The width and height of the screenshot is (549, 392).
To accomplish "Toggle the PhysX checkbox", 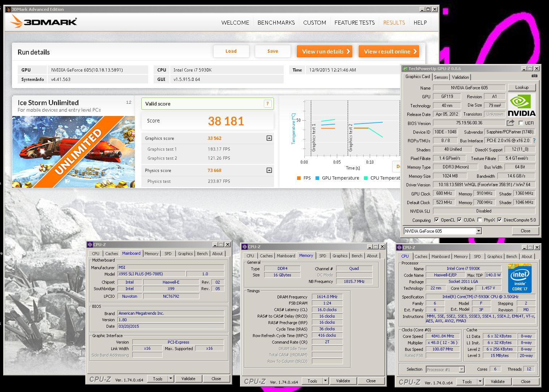I will click(x=480, y=220).
